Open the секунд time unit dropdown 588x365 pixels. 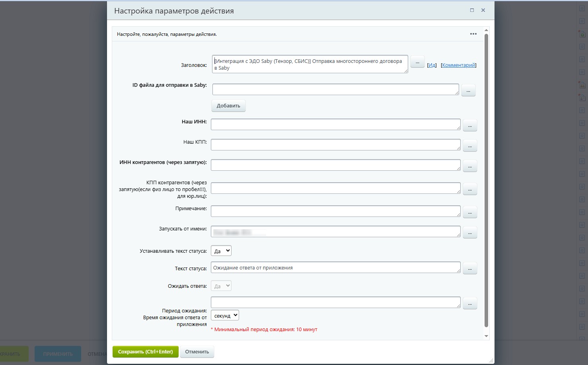tap(225, 316)
